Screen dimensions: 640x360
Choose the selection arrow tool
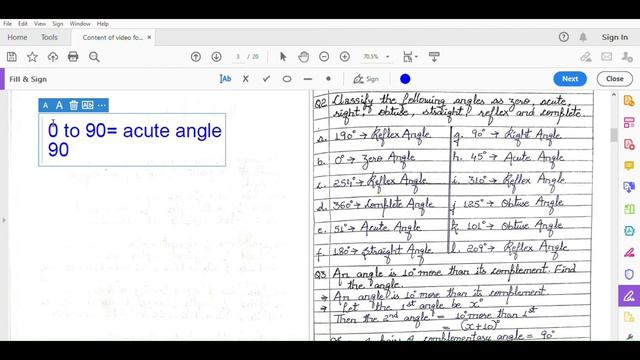pyautogui.click(x=283, y=57)
